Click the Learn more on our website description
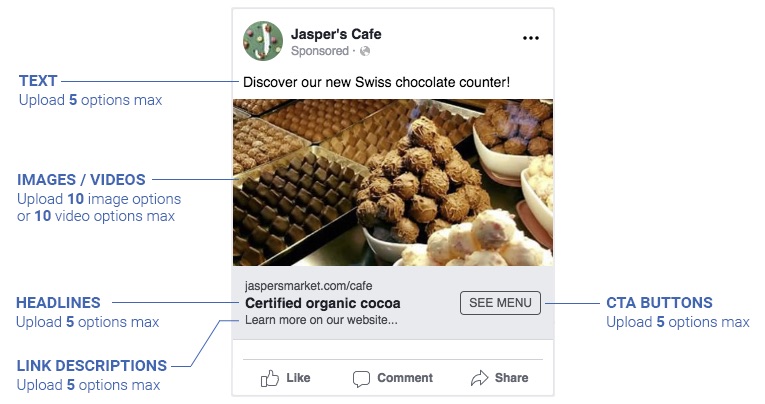 (x=321, y=320)
